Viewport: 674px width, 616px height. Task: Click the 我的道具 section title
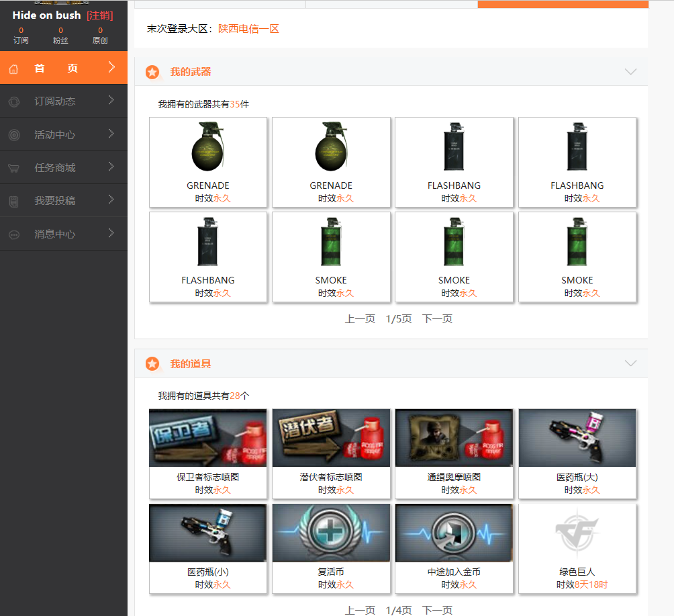pos(191,364)
